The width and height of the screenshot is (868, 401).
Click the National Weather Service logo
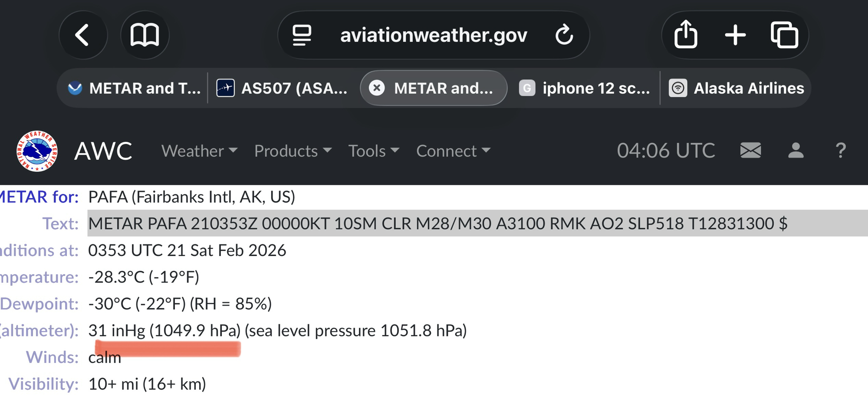37,151
